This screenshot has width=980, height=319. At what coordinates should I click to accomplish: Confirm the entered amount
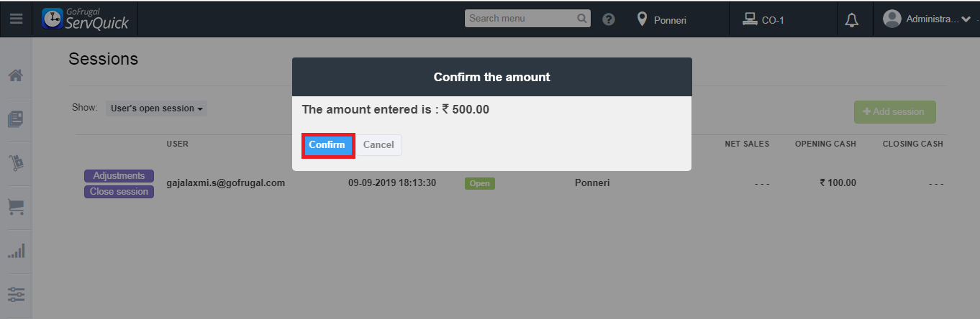(327, 145)
